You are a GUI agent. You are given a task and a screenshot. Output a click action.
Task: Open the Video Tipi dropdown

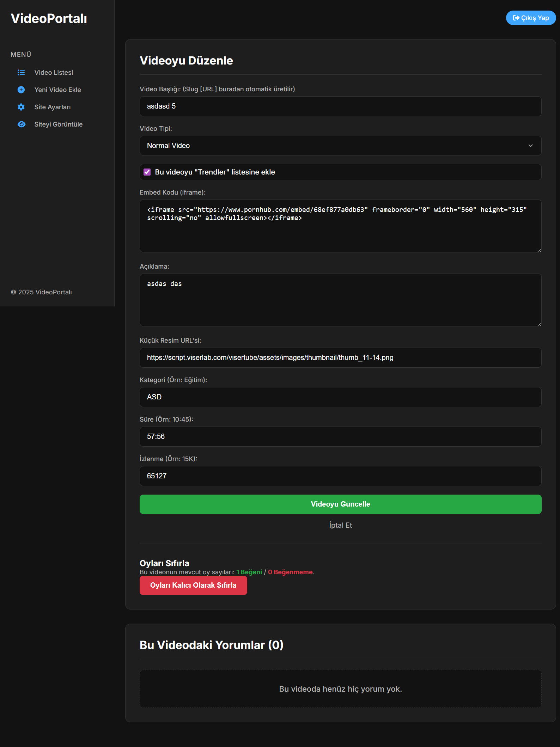tap(340, 146)
